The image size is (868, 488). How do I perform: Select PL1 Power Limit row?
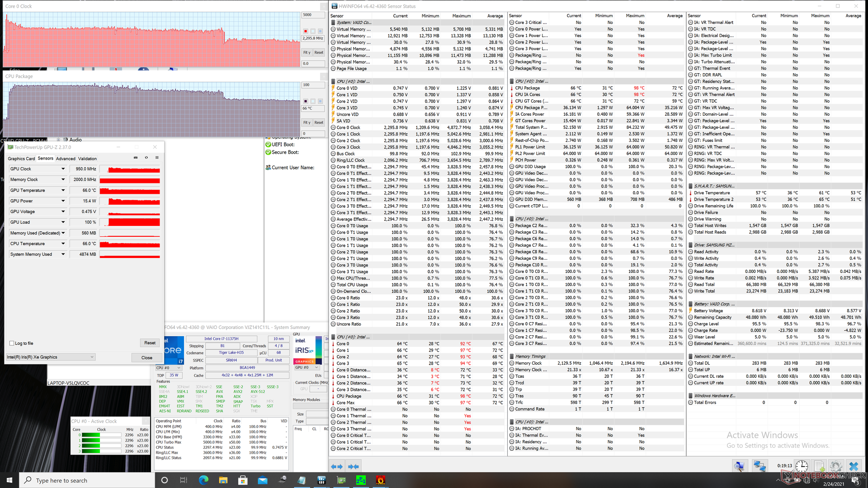tap(597, 147)
